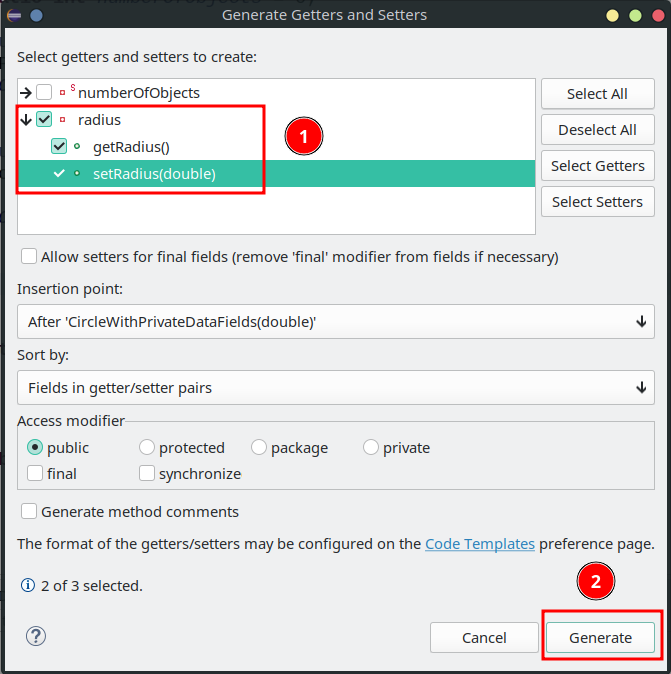Screen dimensions: 671x674
Task: Select the protected access modifier
Action: pos(147,448)
